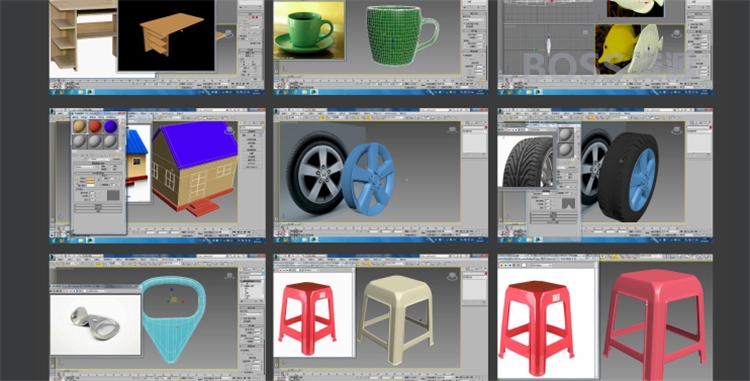Open the shader type dropdown in Material Editor
The height and width of the screenshot is (381, 750).
coord(86,167)
